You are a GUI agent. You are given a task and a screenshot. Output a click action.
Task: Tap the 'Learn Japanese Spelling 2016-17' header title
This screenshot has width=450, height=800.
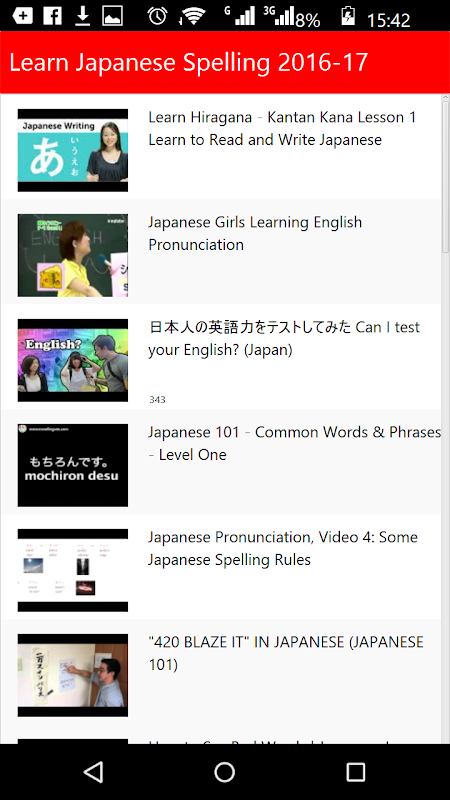189,63
